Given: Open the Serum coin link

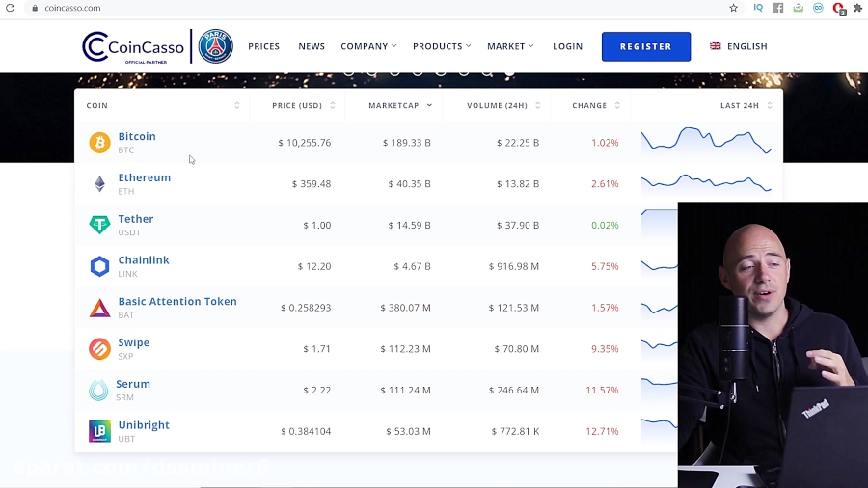Looking at the screenshot, I should (x=133, y=384).
